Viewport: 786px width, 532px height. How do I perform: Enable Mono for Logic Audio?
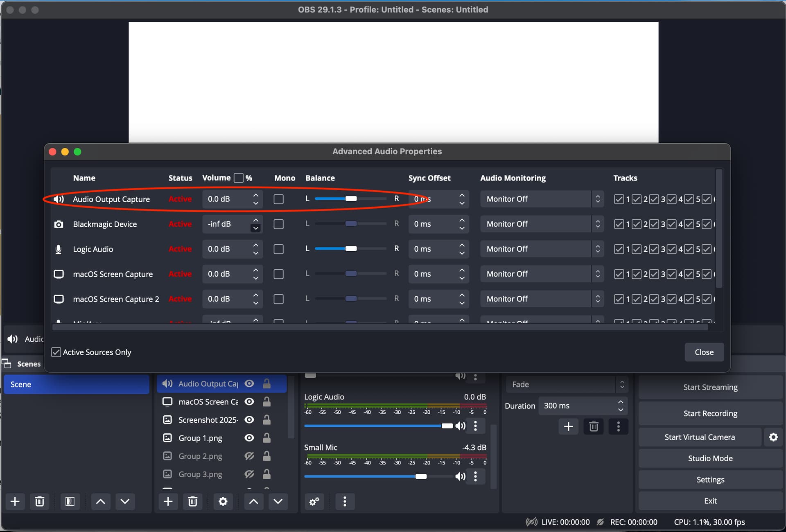278,249
